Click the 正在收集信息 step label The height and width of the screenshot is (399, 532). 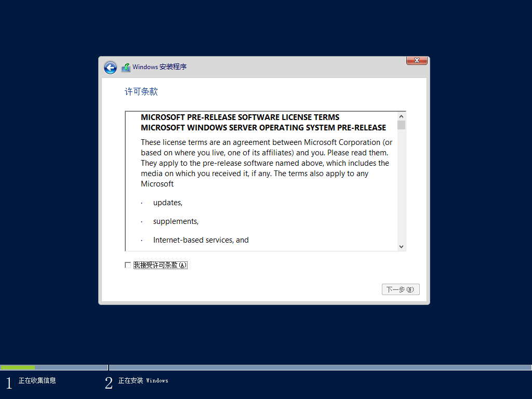point(37,381)
